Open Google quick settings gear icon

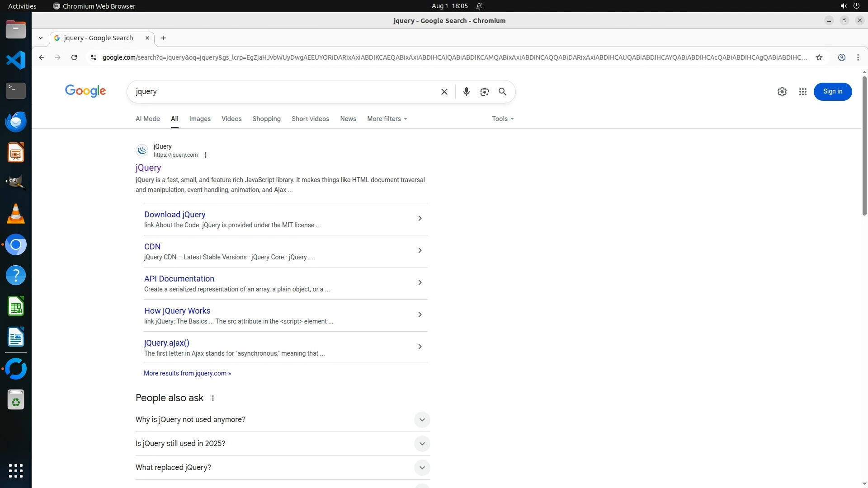(x=782, y=92)
